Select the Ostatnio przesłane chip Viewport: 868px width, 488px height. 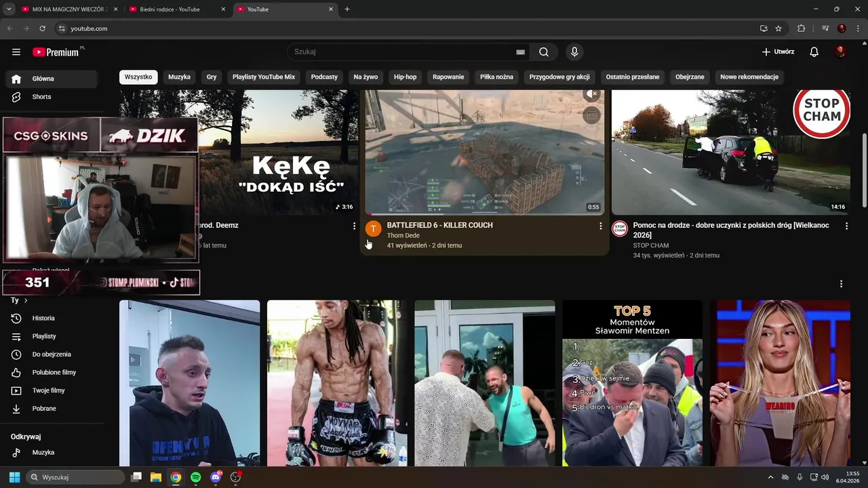coord(633,77)
